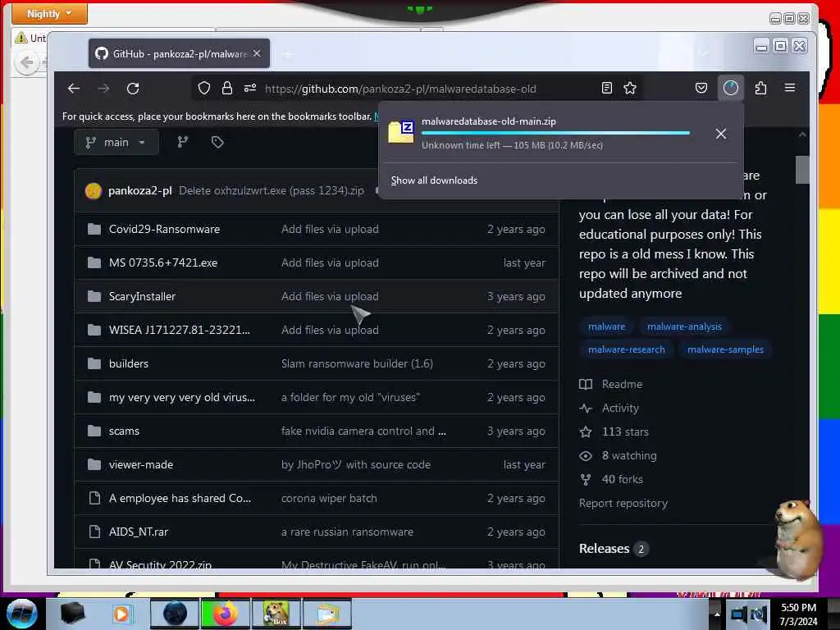Open the Covid29-Ransomware folder
Viewport: 840px width, 630px height.
click(x=164, y=230)
